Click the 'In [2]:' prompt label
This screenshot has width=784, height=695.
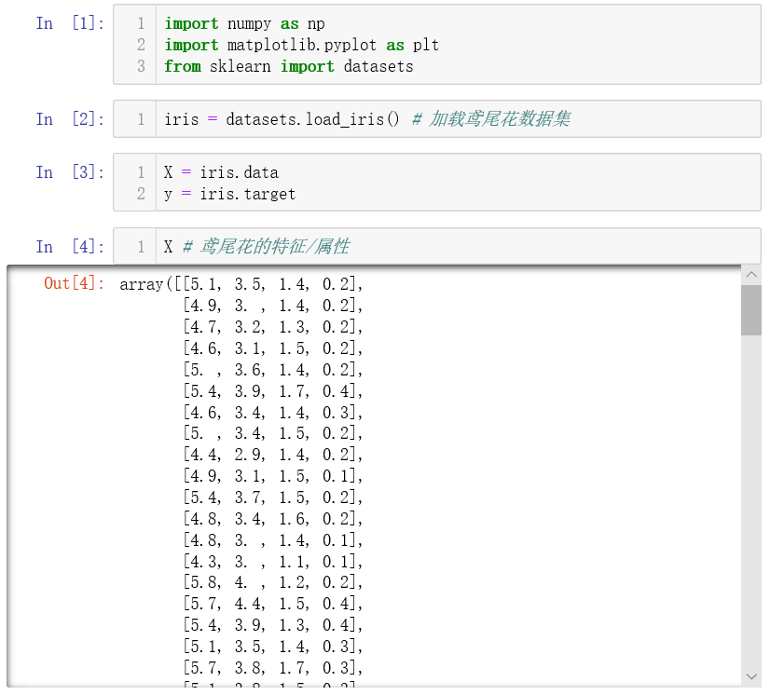(70, 119)
